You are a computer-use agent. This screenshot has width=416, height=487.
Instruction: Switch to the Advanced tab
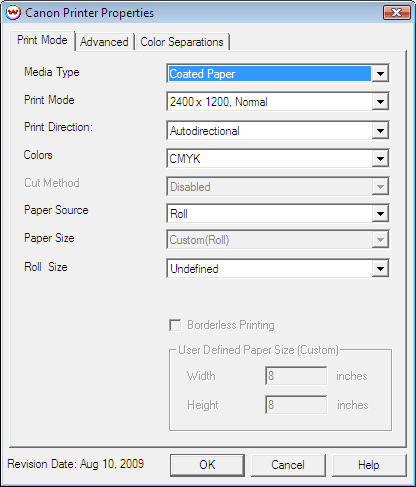pyautogui.click(x=104, y=42)
